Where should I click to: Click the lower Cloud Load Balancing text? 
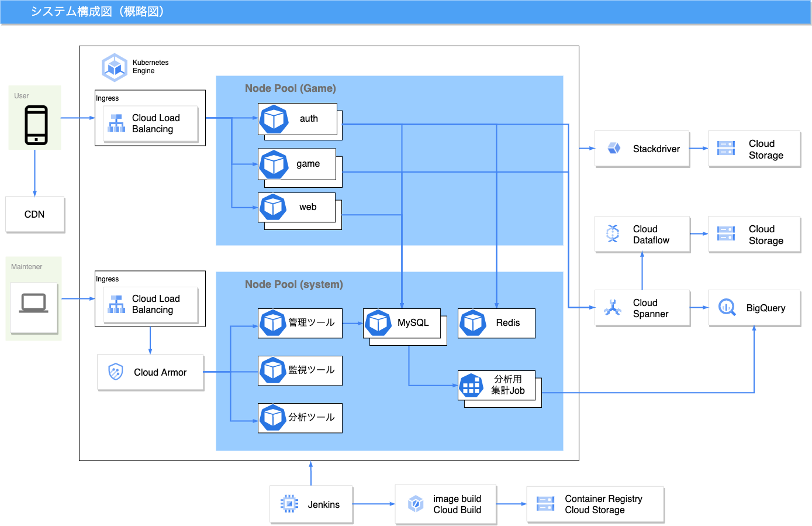pos(156,304)
